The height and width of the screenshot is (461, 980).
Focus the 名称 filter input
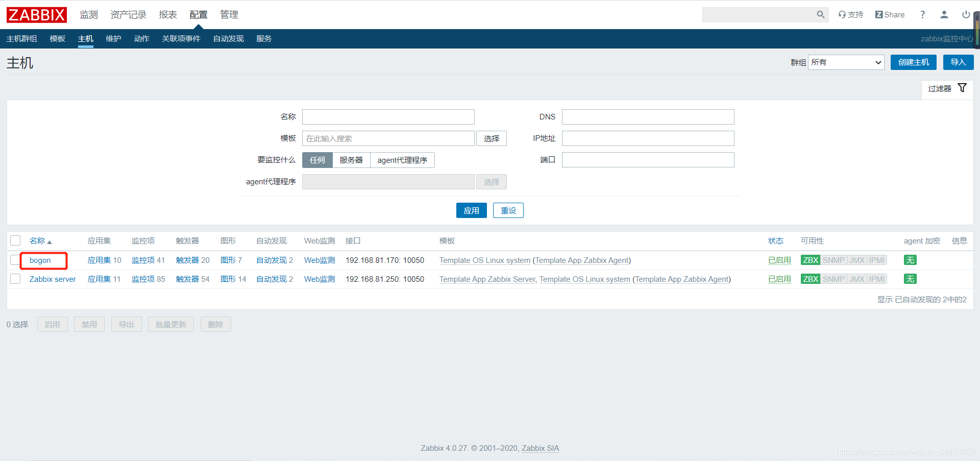pos(388,117)
